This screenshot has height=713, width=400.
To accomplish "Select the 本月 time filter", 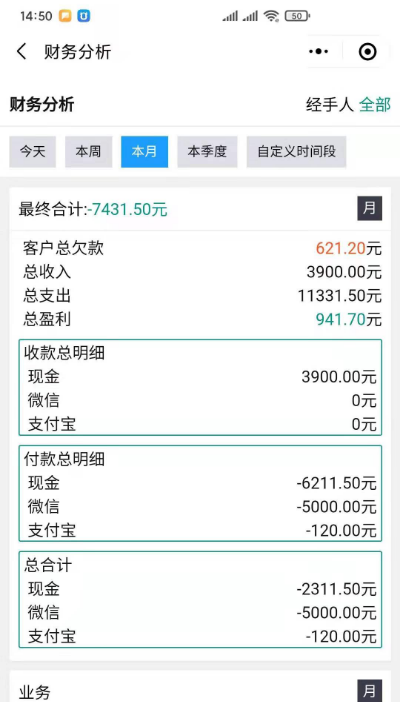I will click(x=145, y=151).
